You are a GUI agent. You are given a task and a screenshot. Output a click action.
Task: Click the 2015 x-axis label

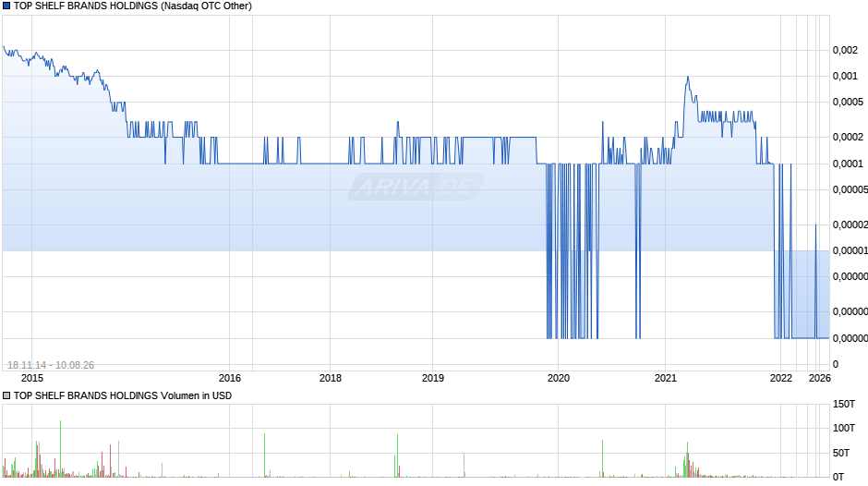[32, 378]
